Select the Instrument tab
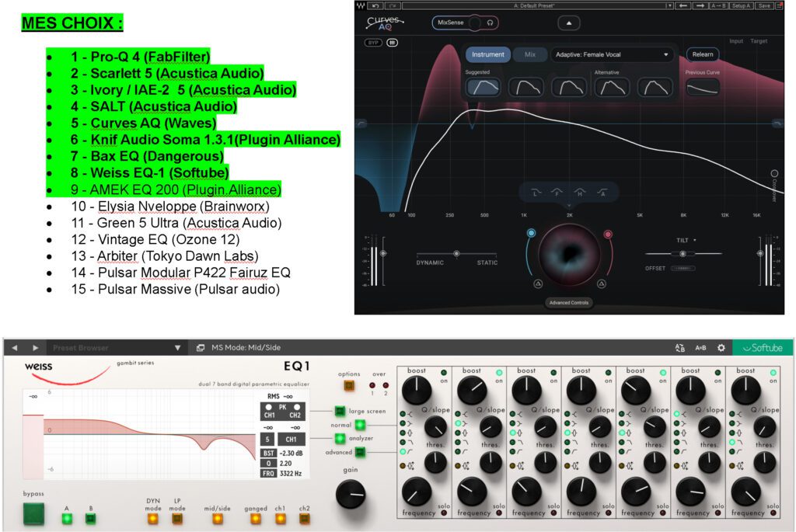This screenshot has width=796, height=532. [488, 54]
